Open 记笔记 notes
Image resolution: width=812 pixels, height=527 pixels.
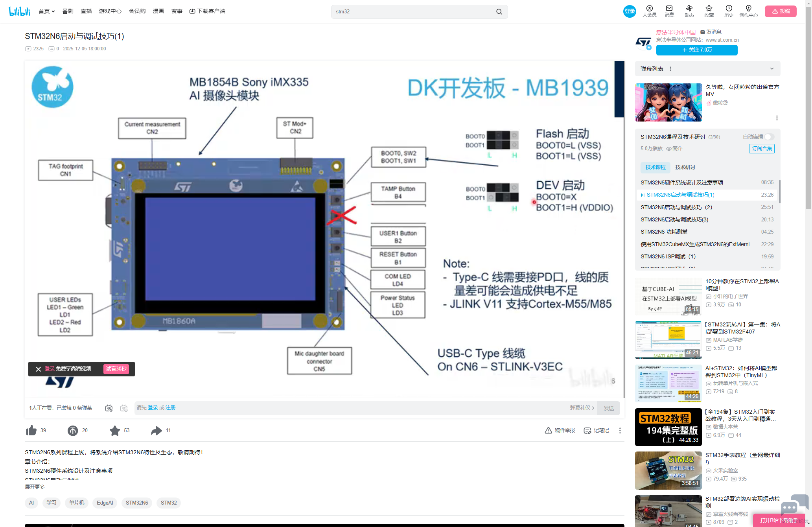(596, 431)
